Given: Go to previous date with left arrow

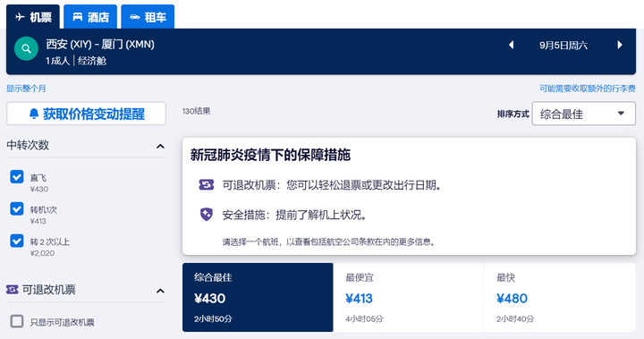Looking at the screenshot, I should (512, 45).
